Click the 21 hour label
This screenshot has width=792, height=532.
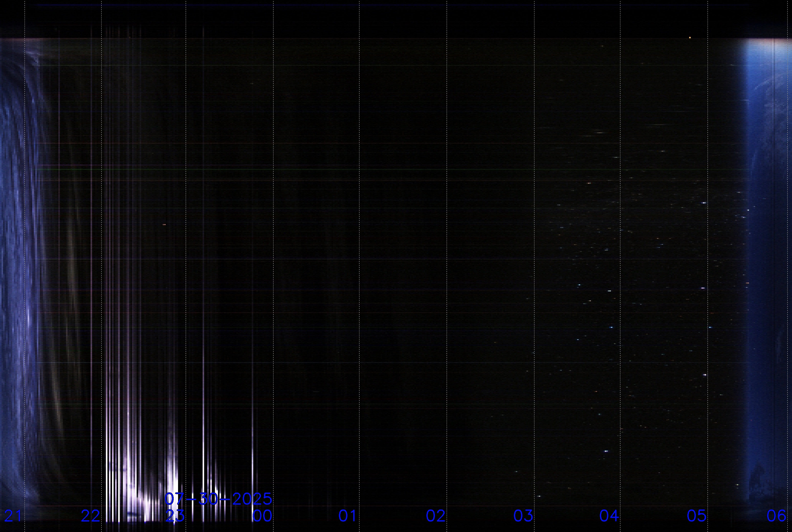13,516
